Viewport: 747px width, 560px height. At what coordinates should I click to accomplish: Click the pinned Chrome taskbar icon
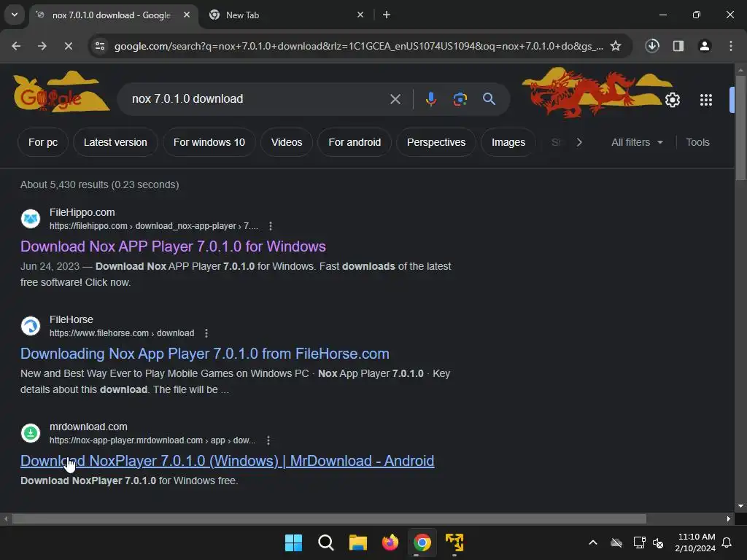click(x=422, y=542)
